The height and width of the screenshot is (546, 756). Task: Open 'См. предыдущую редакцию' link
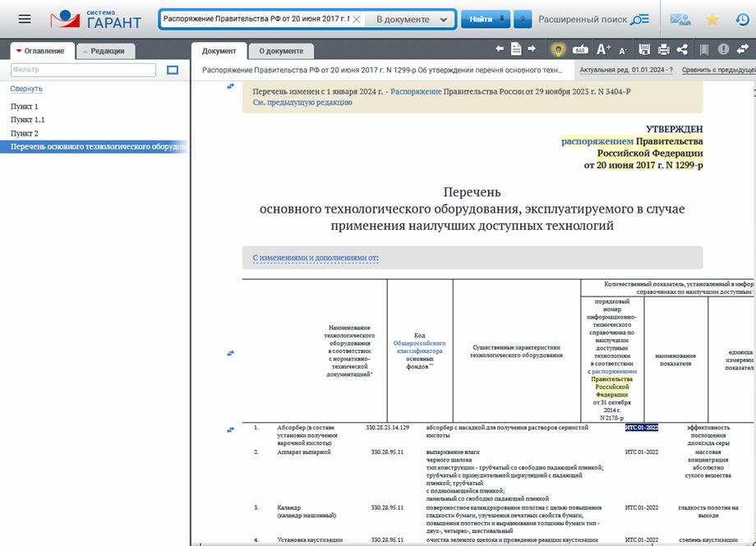point(302,103)
